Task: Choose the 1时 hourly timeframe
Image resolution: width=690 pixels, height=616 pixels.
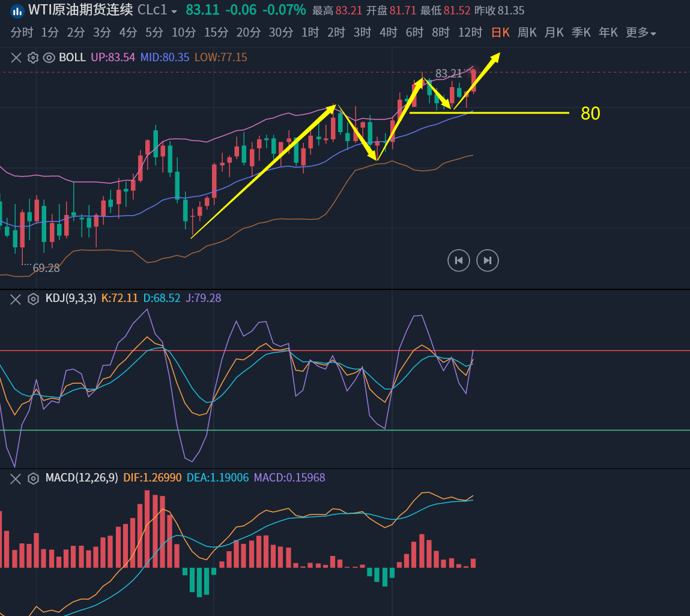Action: 310,33
